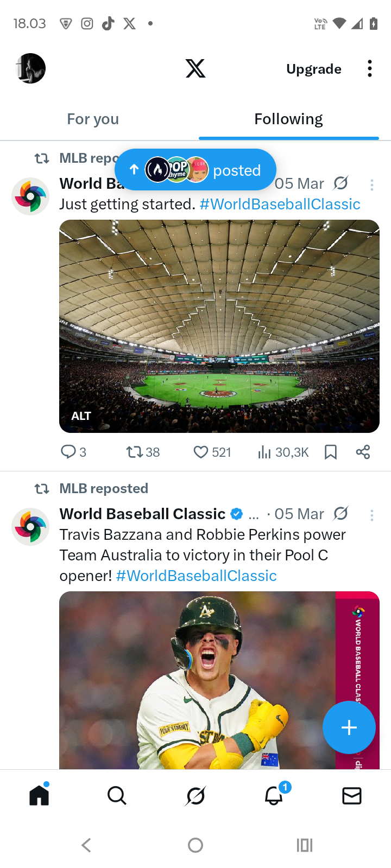Tap the new posts 'posted' pill
The height and width of the screenshot is (868, 391).
195,170
